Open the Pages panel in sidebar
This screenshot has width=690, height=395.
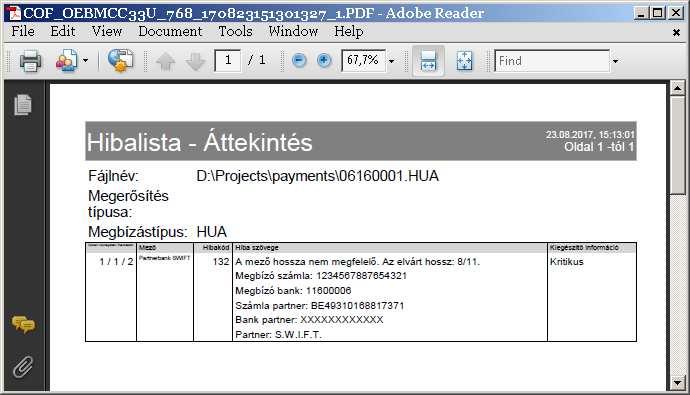coord(23,105)
